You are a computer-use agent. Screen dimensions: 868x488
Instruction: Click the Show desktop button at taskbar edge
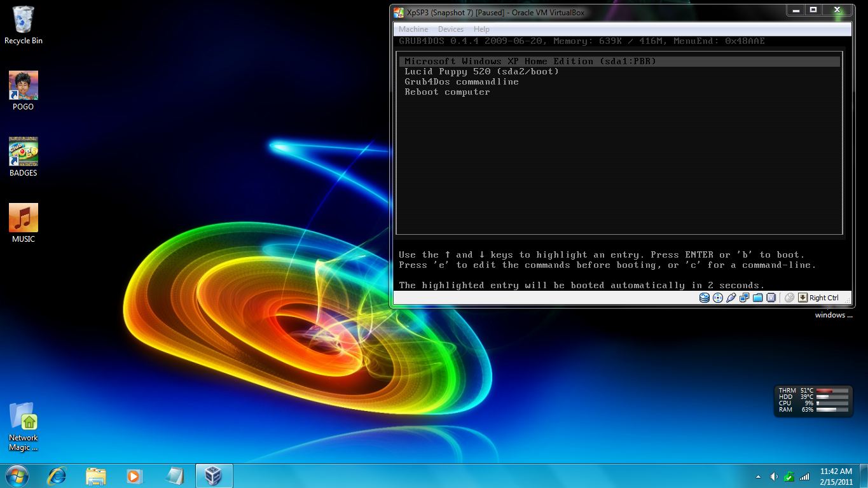[x=864, y=476]
